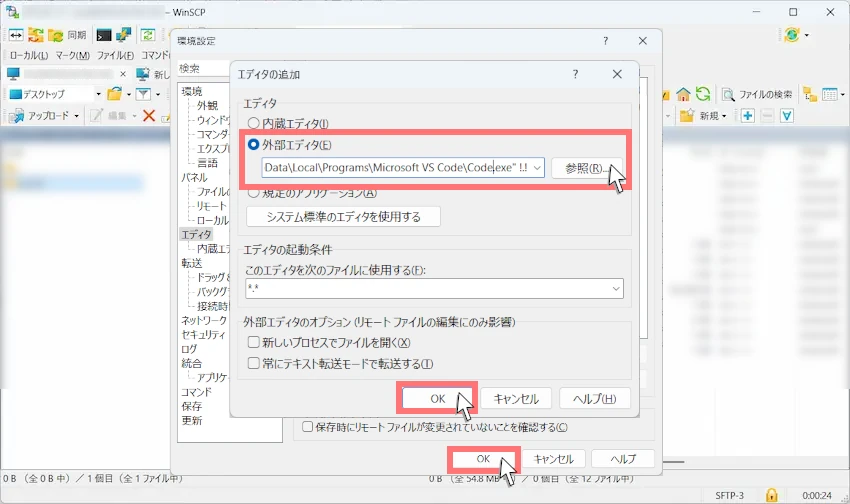Enable 新しいプロセスでファイルを開く checkbox
850x504 pixels.
click(x=253, y=343)
